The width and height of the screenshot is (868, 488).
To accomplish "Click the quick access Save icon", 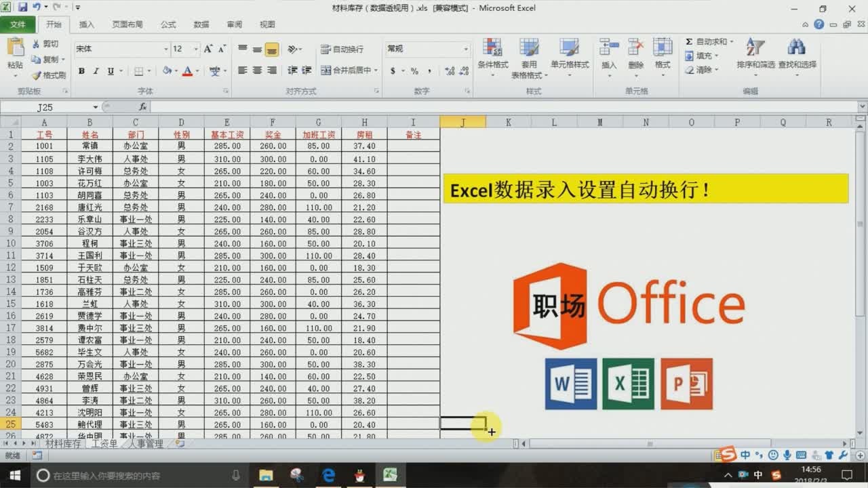I will point(23,7).
